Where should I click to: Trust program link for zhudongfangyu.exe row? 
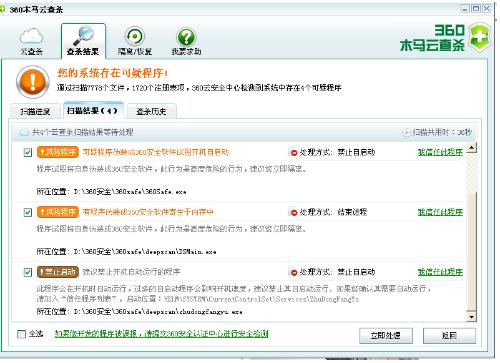pyautogui.click(x=440, y=272)
